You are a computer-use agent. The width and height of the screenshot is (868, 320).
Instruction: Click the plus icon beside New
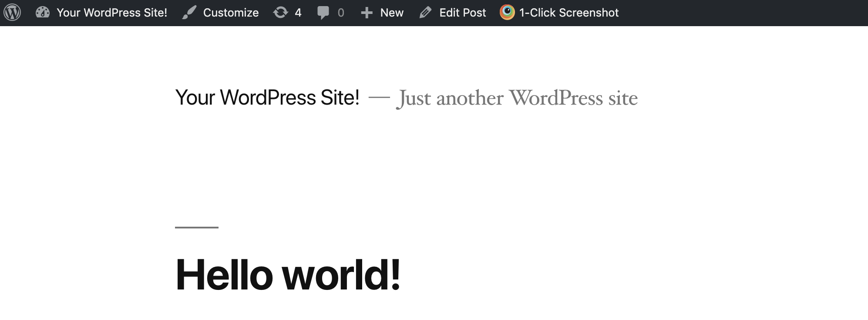(367, 13)
